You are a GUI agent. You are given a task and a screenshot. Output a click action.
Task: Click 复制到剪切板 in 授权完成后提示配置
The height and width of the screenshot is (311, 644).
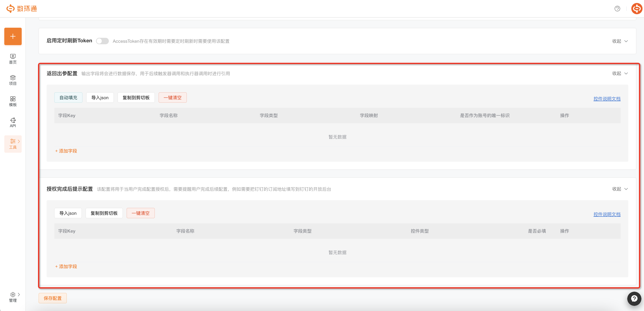click(x=104, y=213)
